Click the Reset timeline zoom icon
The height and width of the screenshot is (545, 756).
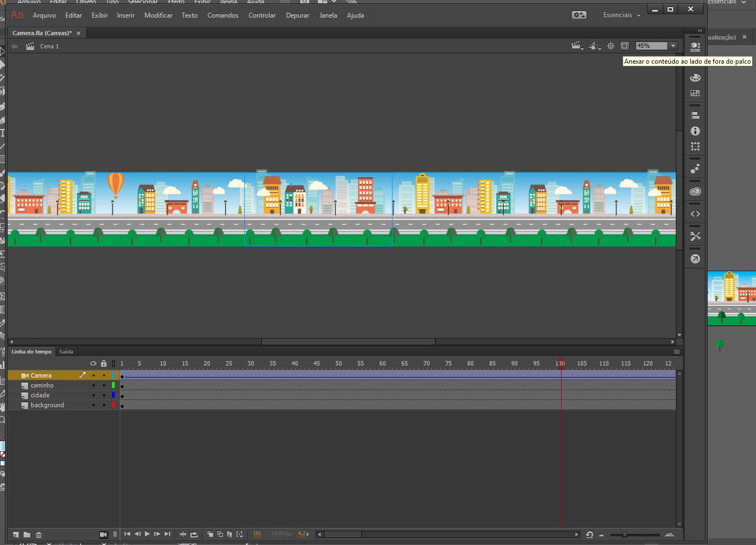[589, 535]
